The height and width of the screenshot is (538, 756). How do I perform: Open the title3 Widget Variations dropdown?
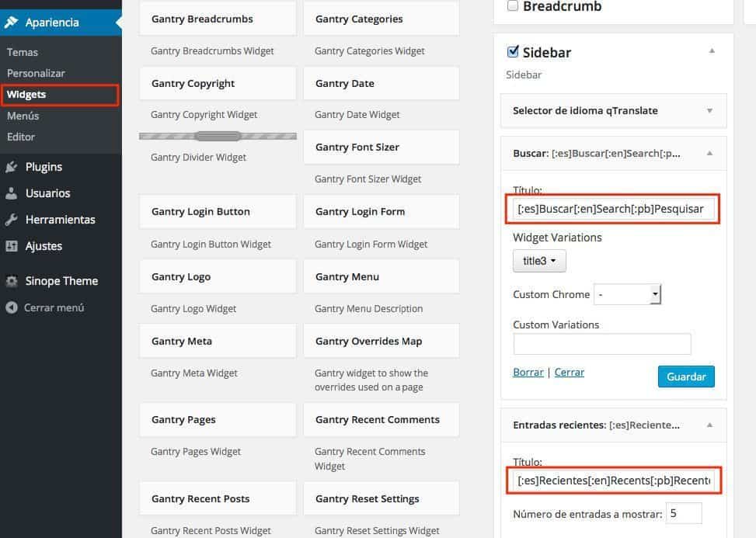coord(539,261)
